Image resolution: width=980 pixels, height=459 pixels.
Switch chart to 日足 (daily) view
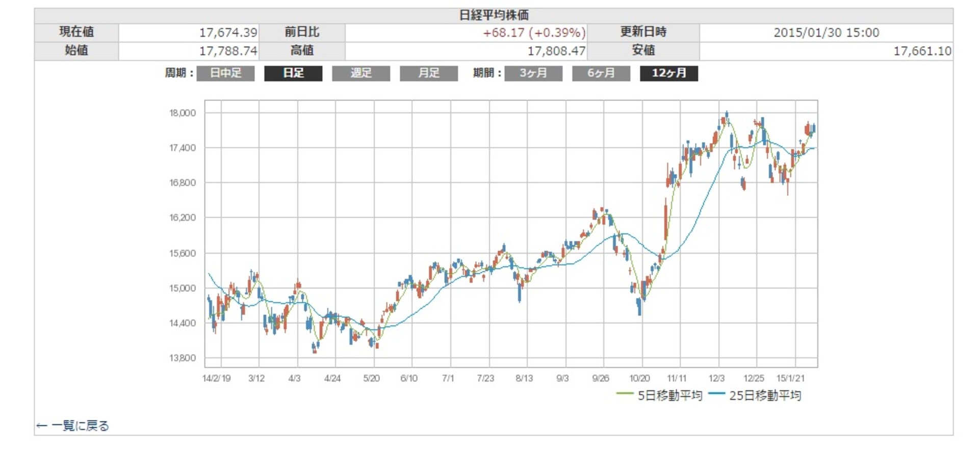click(294, 73)
